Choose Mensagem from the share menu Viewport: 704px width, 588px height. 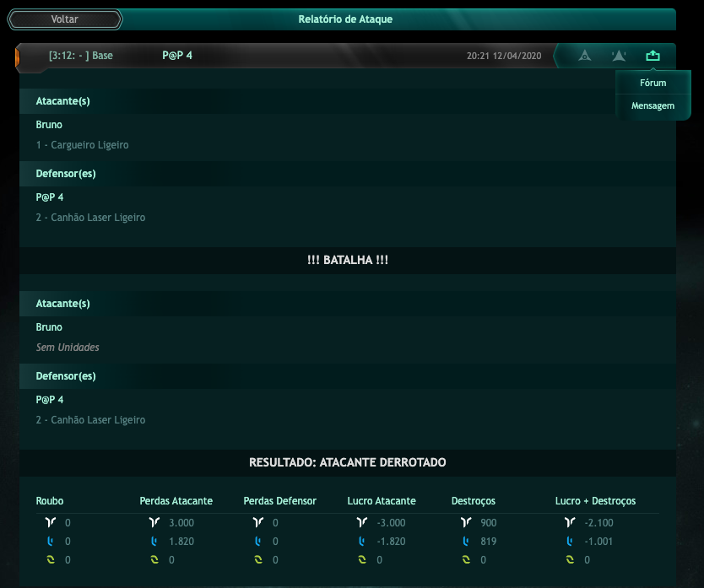tap(653, 106)
